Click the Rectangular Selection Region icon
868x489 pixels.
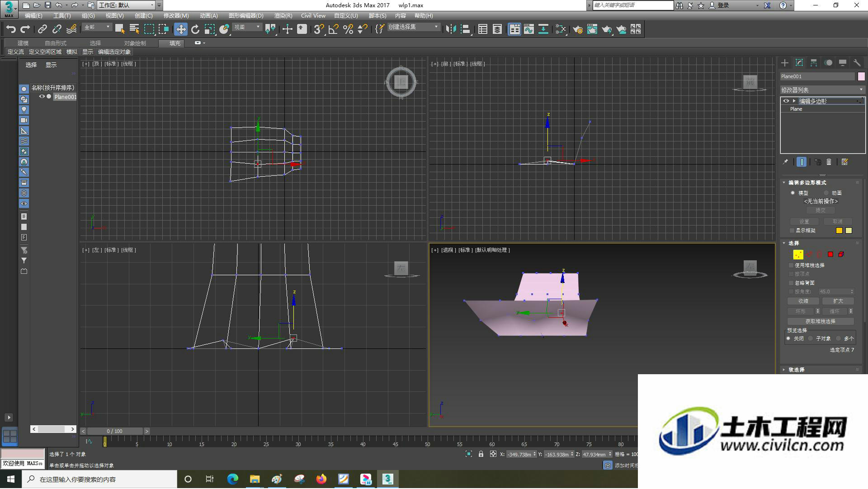coord(149,29)
